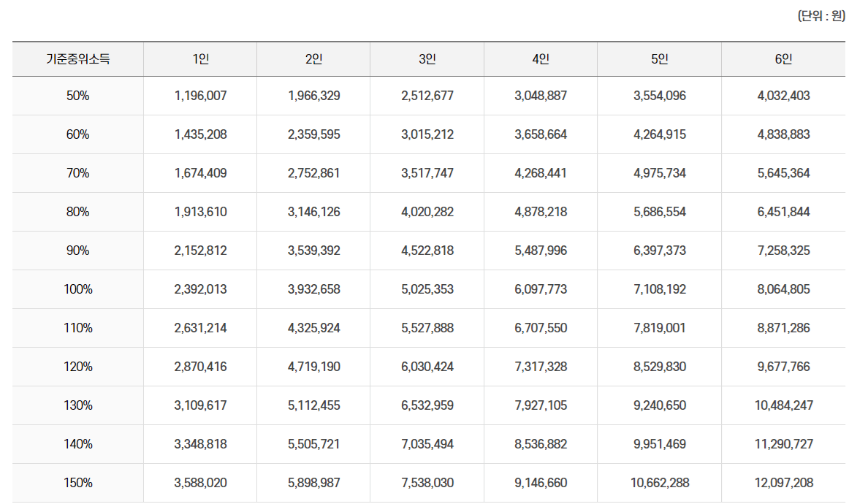Image resolution: width=849 pixels, height=504 pixels.
Task: Click the value 8,064,805
Action: pyautogui.click(x=783, y=289)
